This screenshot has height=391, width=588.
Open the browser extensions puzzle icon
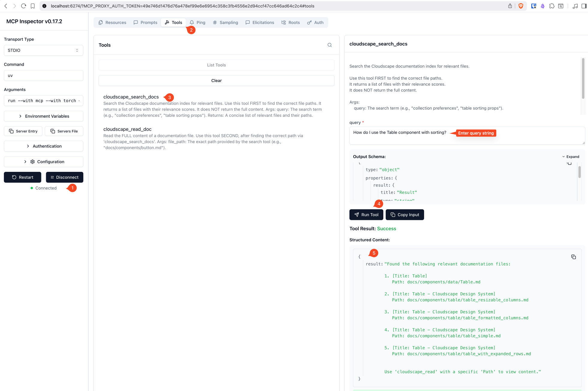552,6
